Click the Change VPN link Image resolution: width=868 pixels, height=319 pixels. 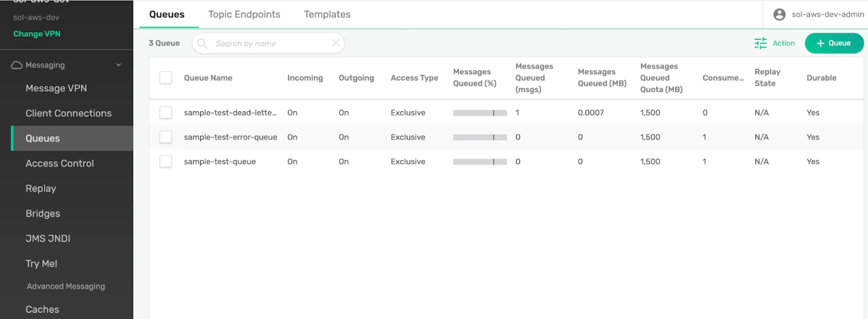37,34
